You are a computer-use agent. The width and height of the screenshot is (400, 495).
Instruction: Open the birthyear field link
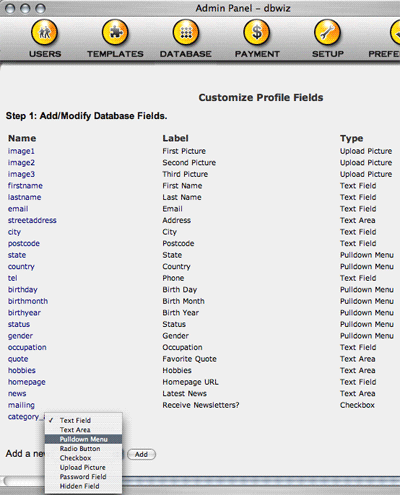[x=24, y=313]
